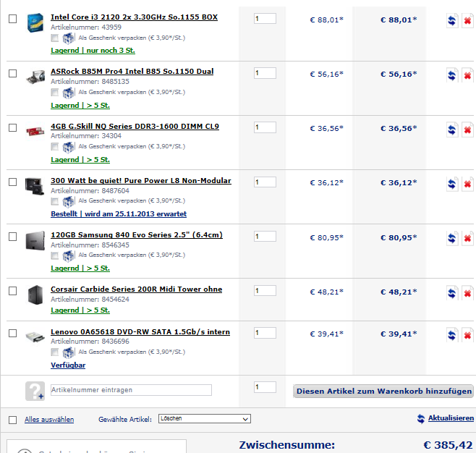Enable gift wrapping for ASRock B85M Pro4
The width and height of the screenshot is (476, 453).
pyautogui.click(x=55, y=93)
